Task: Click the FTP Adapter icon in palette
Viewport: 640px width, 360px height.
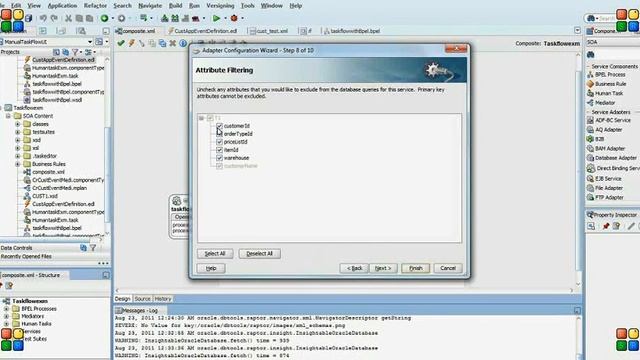Action: [590, 198]
